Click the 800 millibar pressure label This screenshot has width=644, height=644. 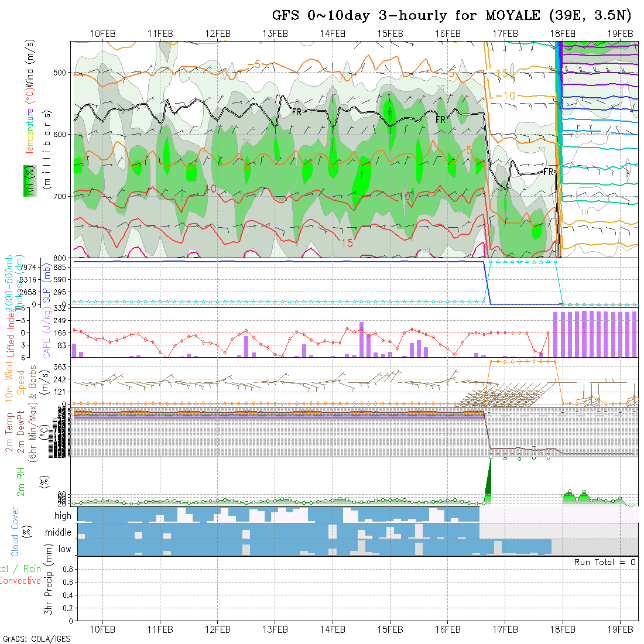(x=60, y=258)
